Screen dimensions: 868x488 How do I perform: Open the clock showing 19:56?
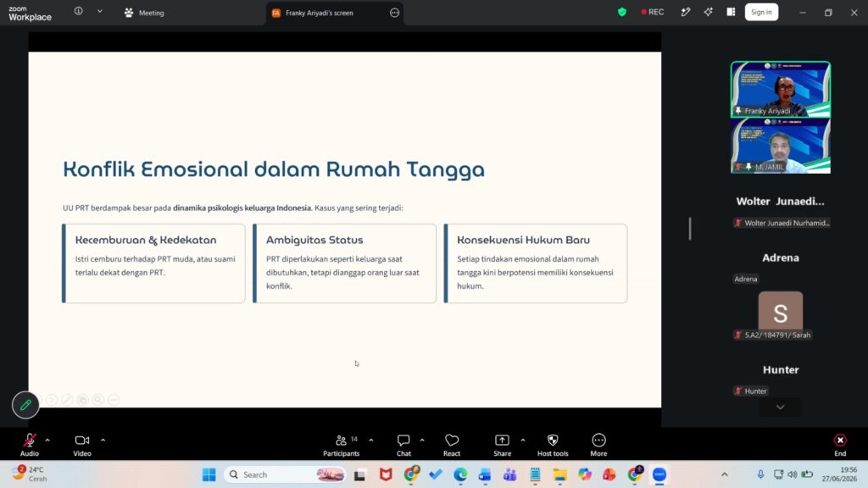pyautogui.click(x=839, y=474)
